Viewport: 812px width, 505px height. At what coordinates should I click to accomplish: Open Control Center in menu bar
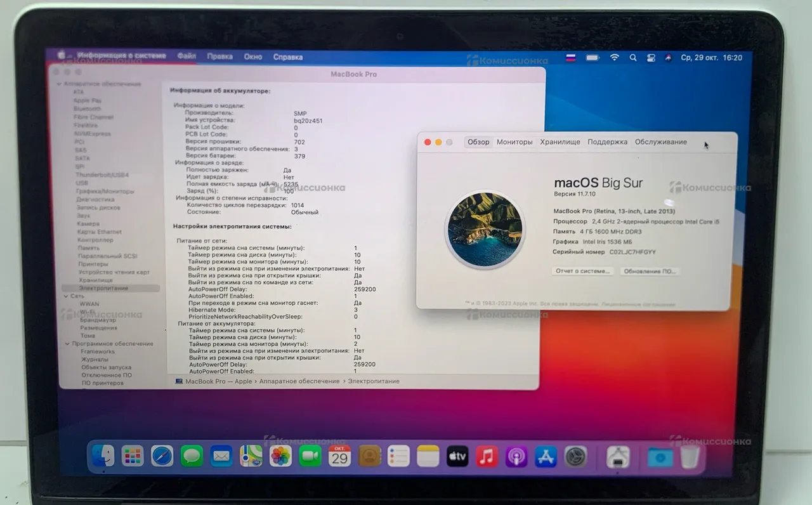pos(651,58)
